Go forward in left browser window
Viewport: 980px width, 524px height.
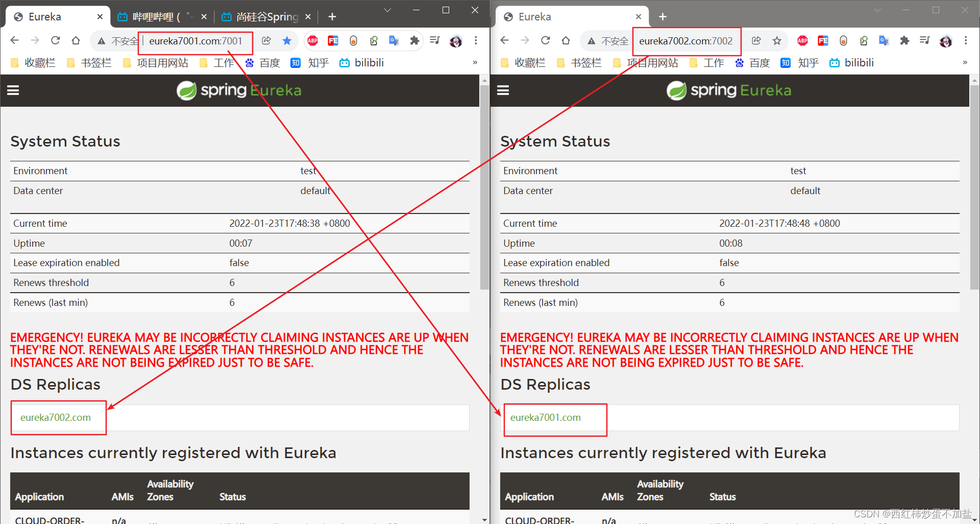pyautogui.click(x=35, y=40)
